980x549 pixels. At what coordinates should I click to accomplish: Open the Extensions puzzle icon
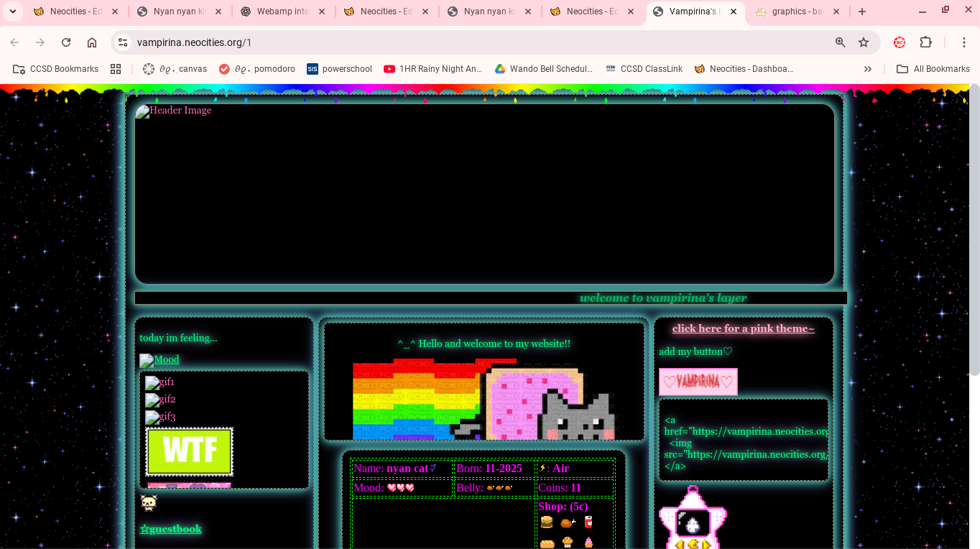pyautogui.click(x=925, y=42)
